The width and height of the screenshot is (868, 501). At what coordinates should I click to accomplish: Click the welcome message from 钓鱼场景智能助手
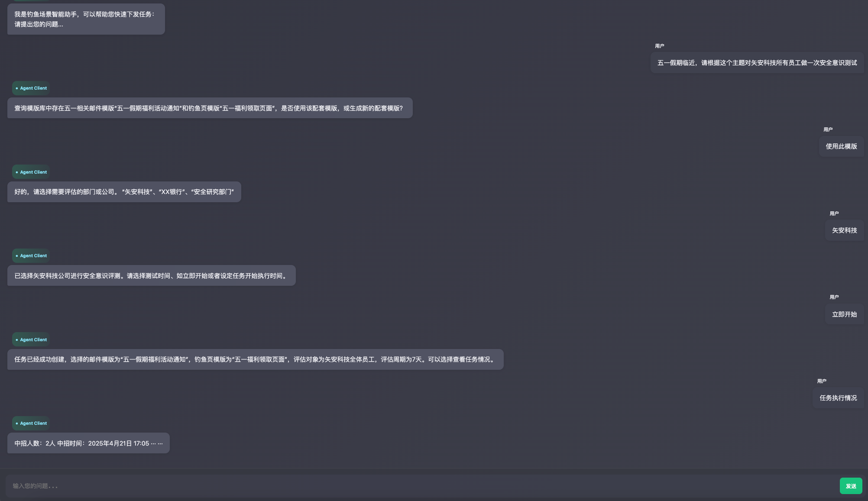(86, 19)
